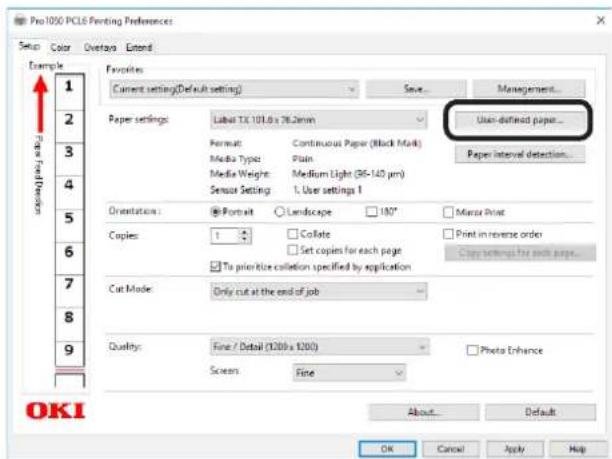Enable Photo Enhance option
612x459 pixels.
click(x=472, y=350)
